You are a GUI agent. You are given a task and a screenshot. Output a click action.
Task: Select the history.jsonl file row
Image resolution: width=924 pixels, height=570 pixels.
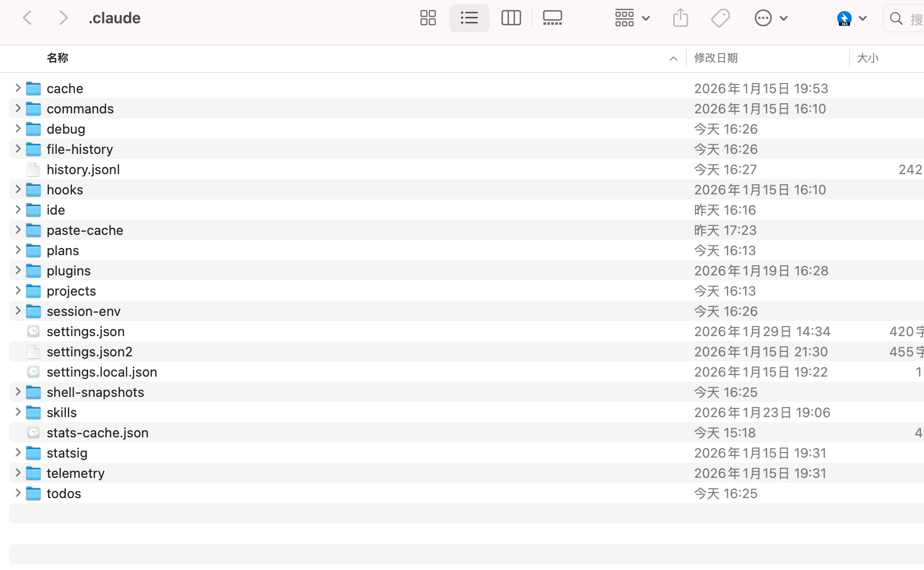click(x=83, y=170)
